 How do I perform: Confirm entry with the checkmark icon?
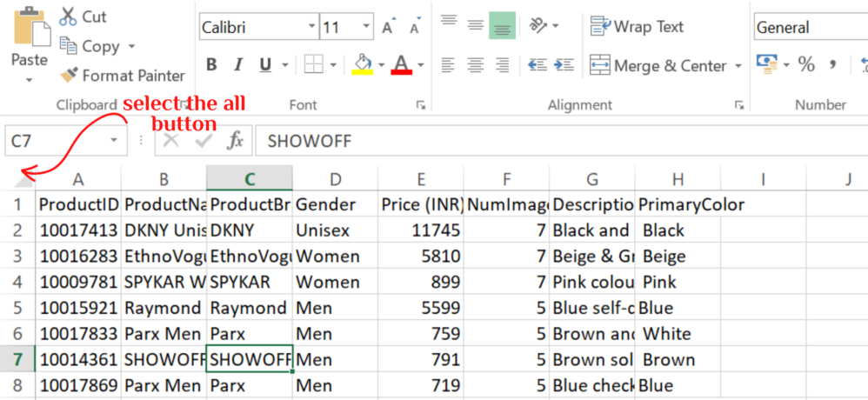coord(204,141)
